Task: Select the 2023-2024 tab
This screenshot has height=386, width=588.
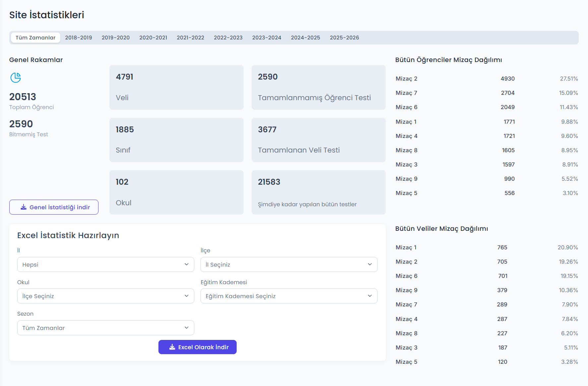Action: point(267,37)
